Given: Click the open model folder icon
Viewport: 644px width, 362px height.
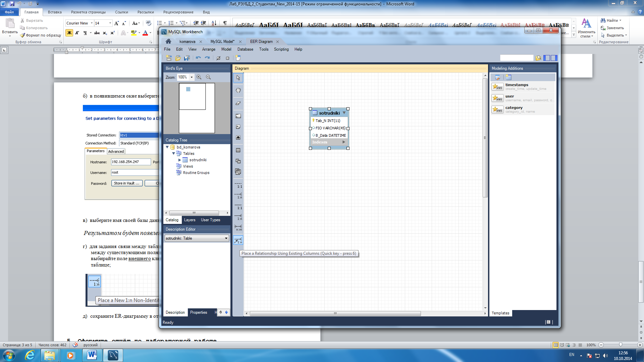Looking at the screenshot, I should click(x=178, y=58).
